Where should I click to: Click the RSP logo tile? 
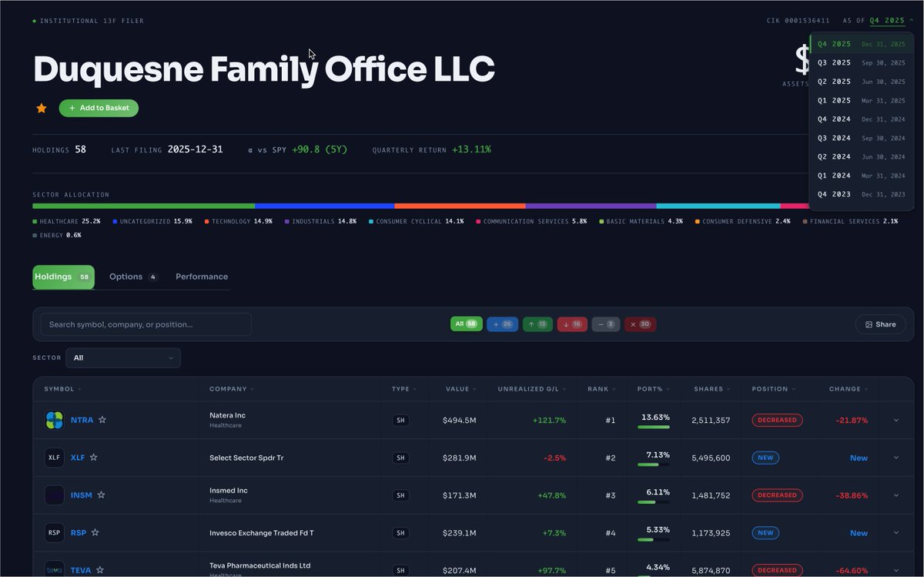pos(54,532)
